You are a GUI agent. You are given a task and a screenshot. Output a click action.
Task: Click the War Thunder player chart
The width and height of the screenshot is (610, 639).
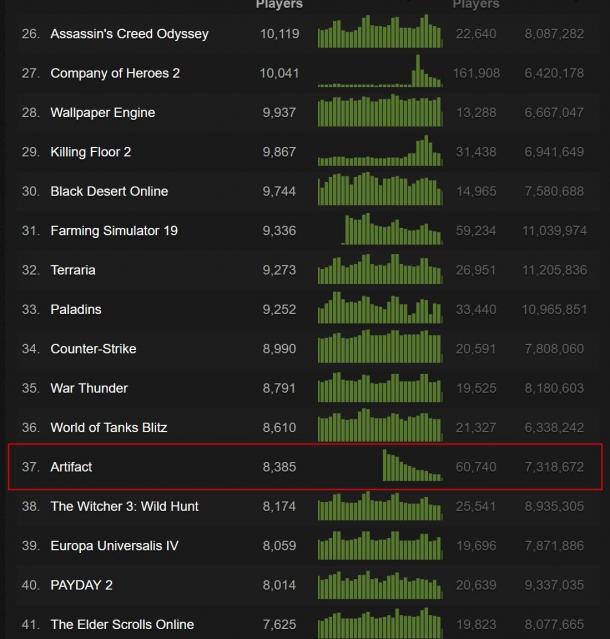coord(380,386)
